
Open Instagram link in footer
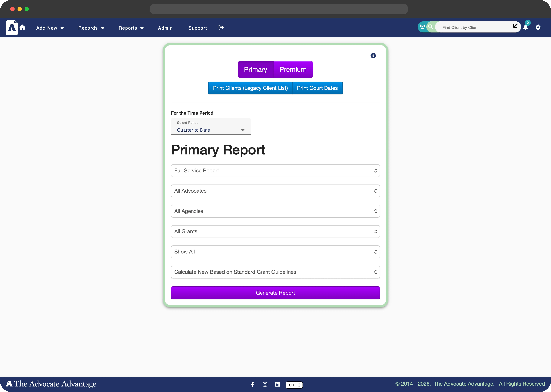pyautogui.click(x=265, y=384)
